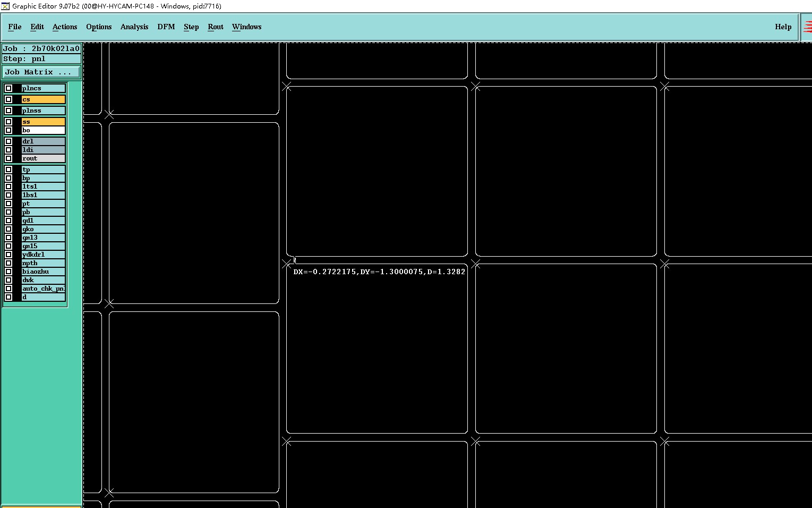Viewport: 812px width, 508px height.
Task: Select the lbs1 layer name
Action: 44,195
